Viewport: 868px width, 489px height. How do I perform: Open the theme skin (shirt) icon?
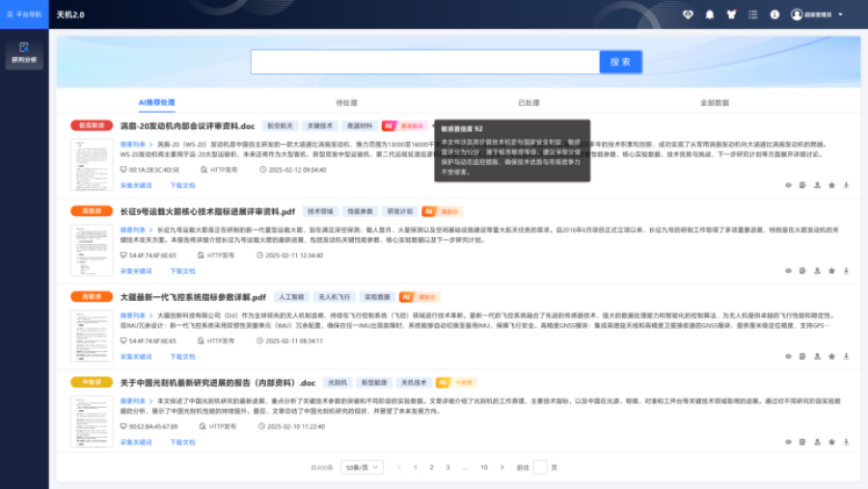pyautogui.click(x=732, y=14)
